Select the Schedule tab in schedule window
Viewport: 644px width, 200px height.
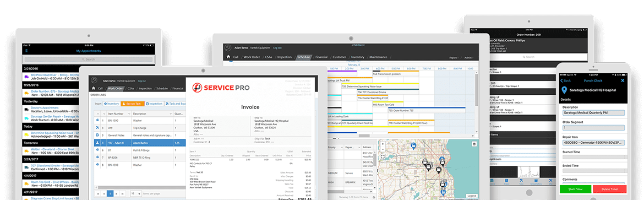tap(304, 57)
